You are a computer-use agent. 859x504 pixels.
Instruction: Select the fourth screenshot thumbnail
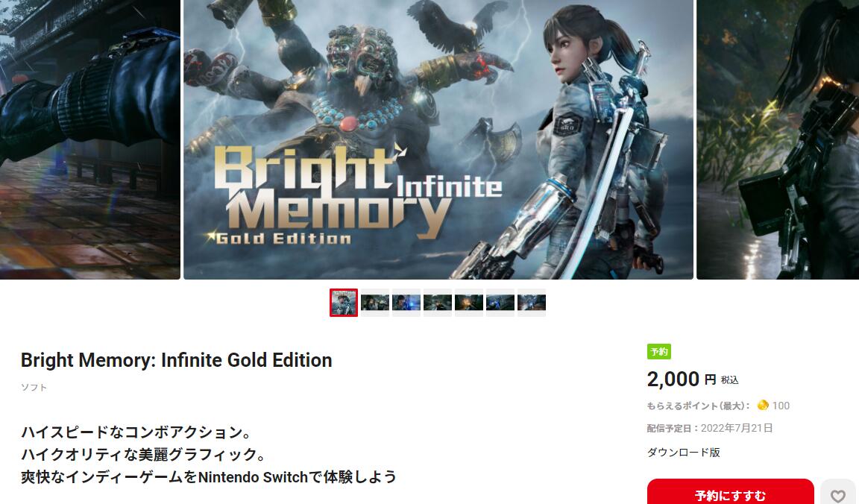[x=438, y=303]
